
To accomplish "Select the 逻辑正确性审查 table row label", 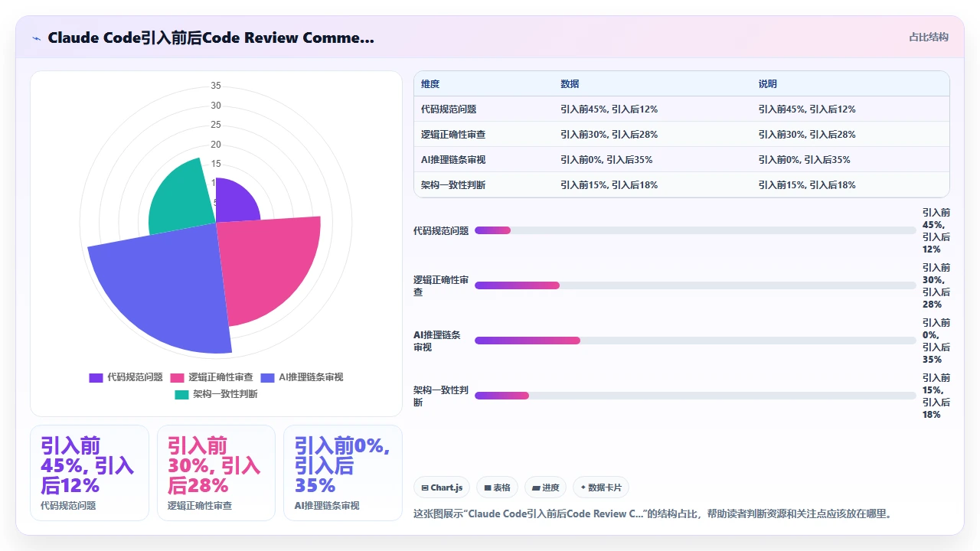I will point(453,135).
